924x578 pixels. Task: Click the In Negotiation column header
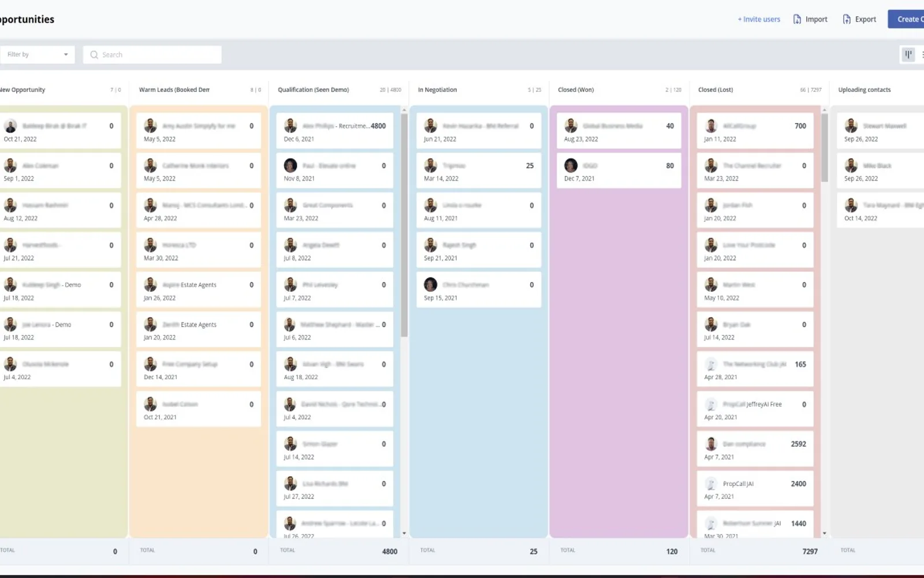point(437,90)
